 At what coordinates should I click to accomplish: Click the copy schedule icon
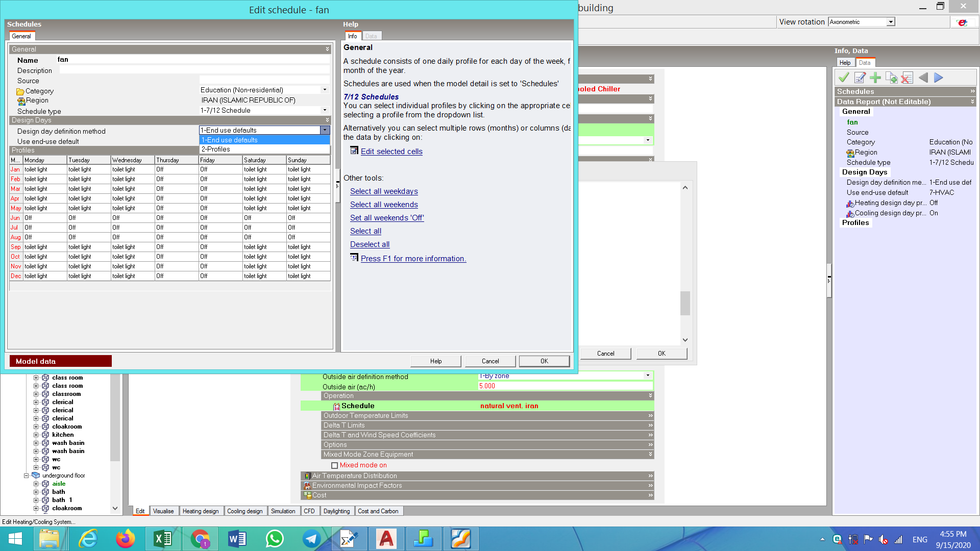click(891, 78)
